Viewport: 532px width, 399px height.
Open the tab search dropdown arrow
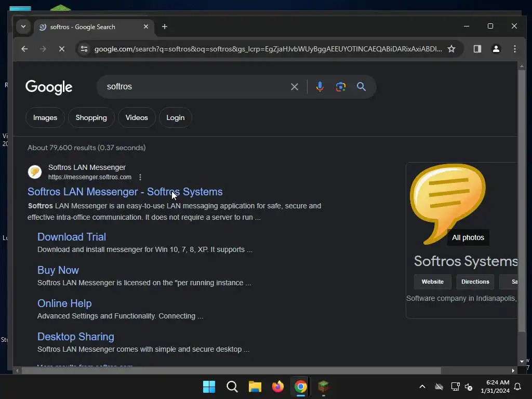pos(23,26)
